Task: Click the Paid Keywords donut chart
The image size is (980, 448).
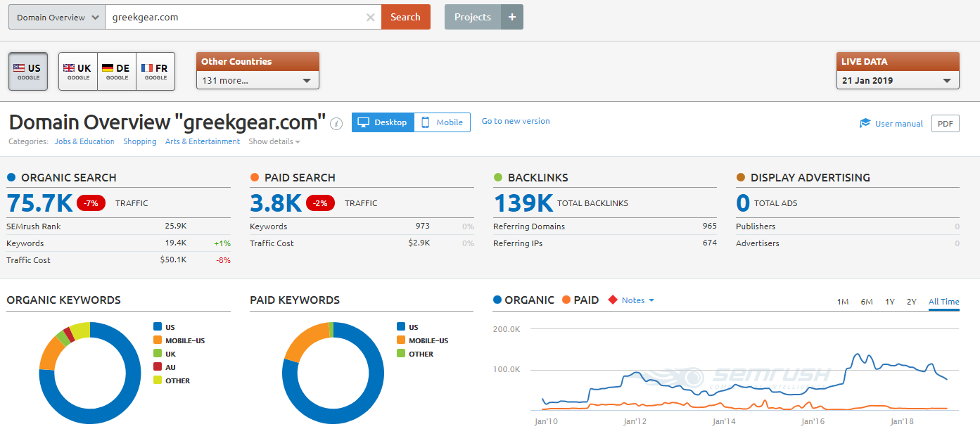Action: click(x=333, y=373)
